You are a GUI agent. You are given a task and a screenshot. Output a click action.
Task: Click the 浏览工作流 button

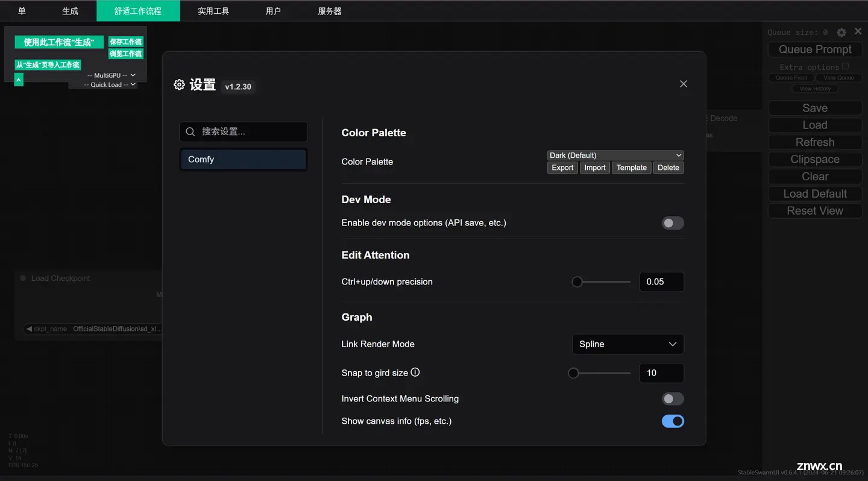tap(125, 54)
